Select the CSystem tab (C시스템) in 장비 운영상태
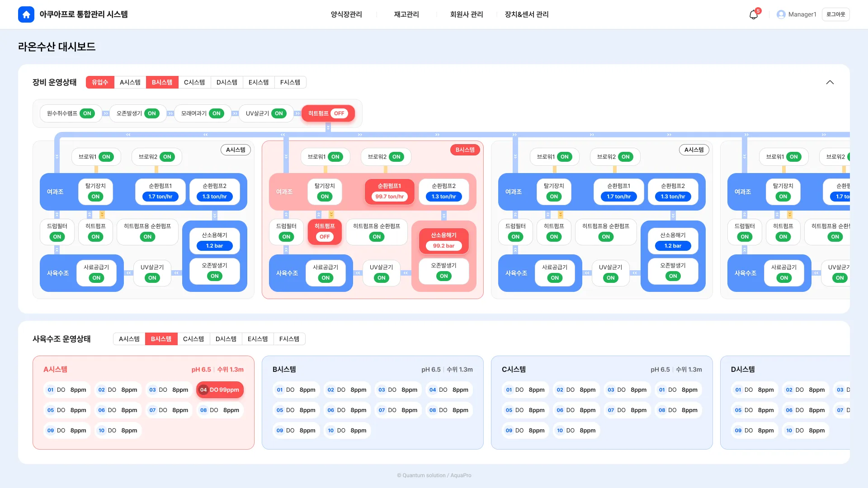 click(194, 82)
